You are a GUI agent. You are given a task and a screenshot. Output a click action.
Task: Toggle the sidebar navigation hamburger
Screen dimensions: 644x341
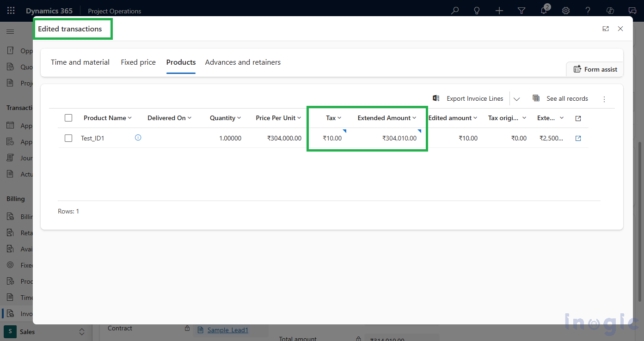pos(10,31)
